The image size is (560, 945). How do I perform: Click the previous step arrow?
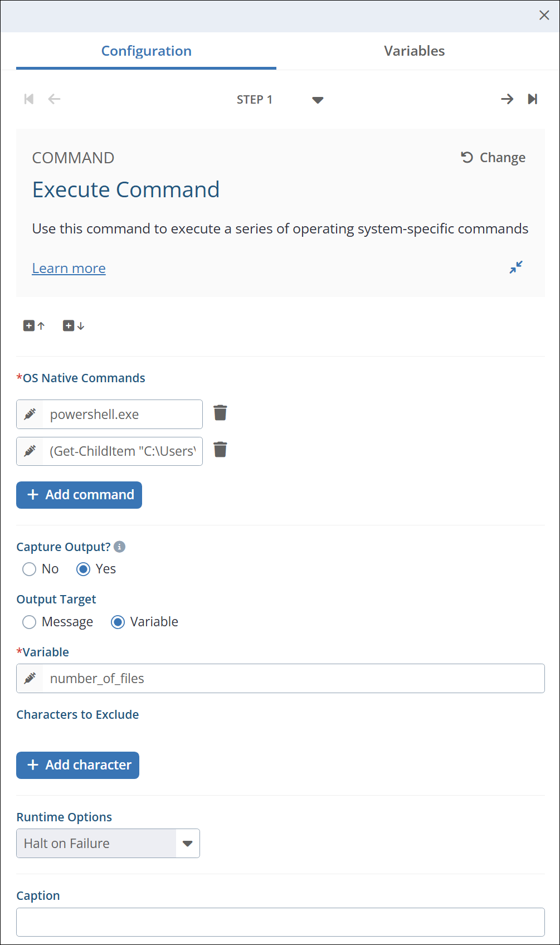[x=54, y=99]
